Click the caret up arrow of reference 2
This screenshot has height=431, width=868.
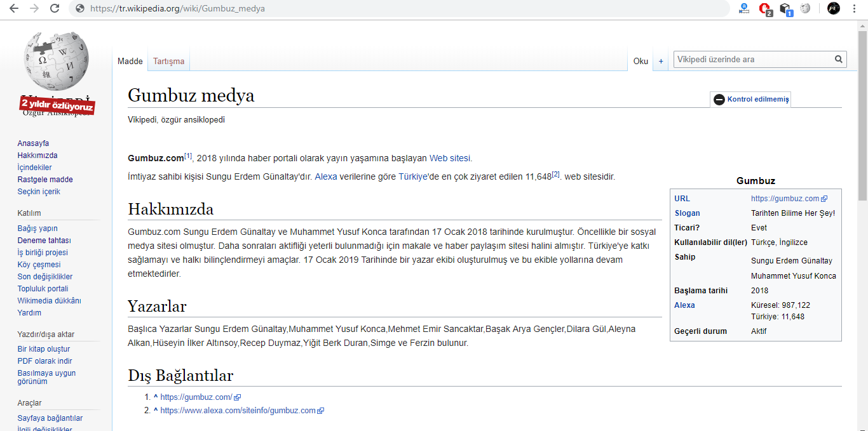(x=156, y=411)
